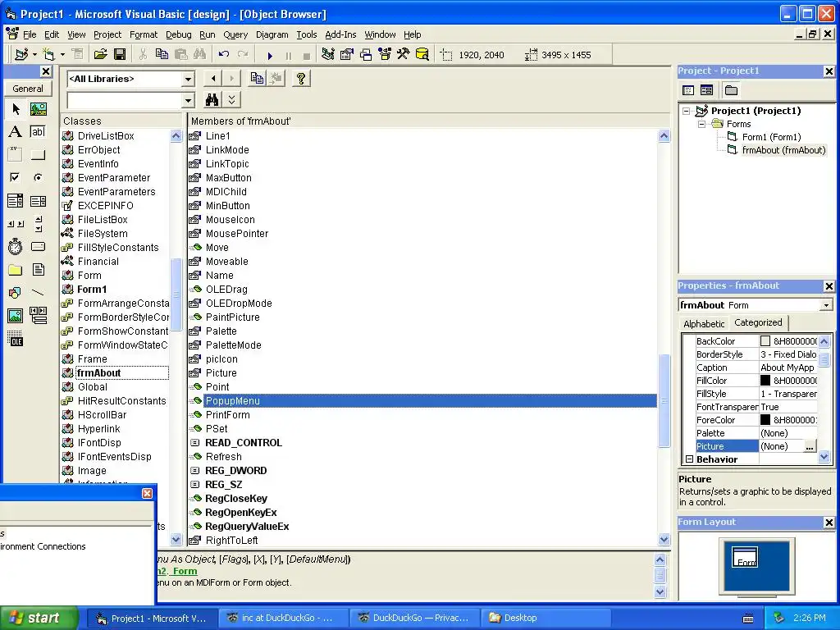Click the Save Project floppy disk icon

(120, 55)
